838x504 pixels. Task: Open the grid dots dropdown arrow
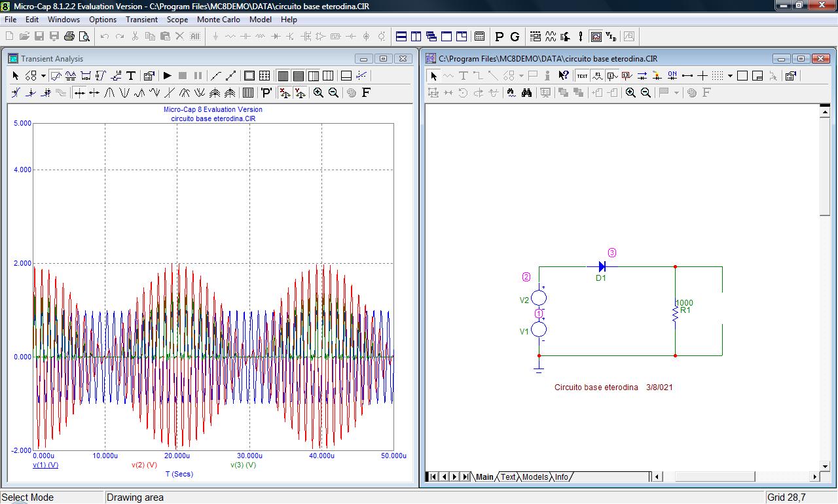(x=730, y=76)
